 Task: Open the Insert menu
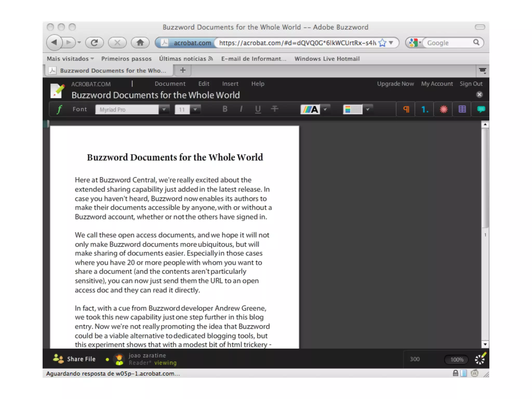(230, 84)
